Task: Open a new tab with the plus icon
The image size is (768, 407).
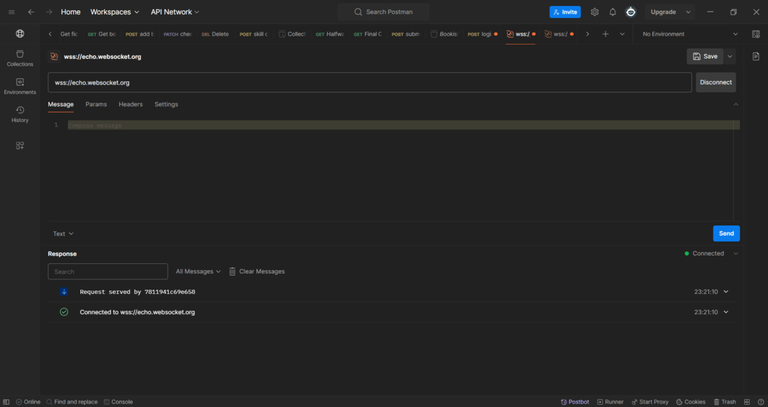Action: pos(605,34)
